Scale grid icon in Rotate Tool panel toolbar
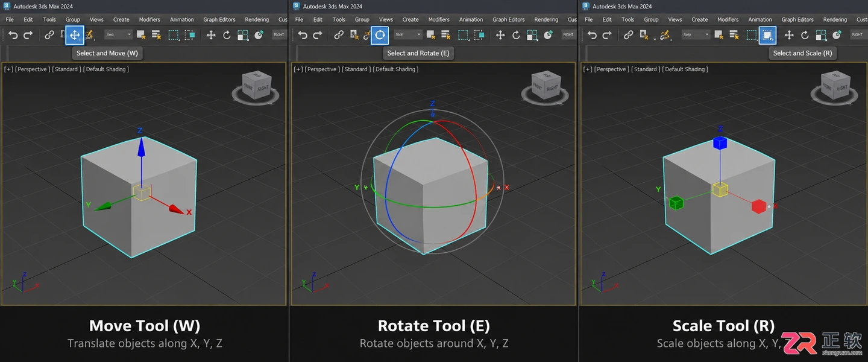868x362 pixels. 532,35
